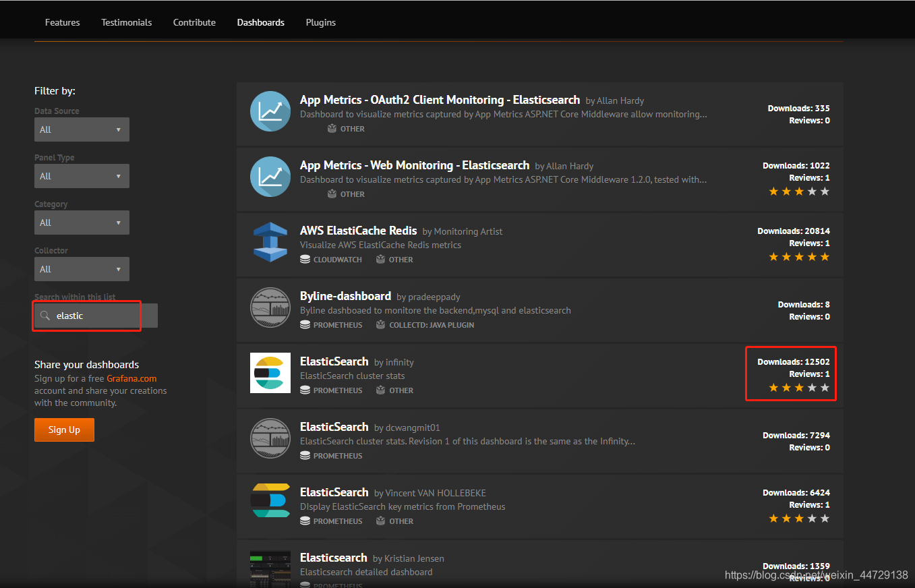915x588 pixels.
Task: Click the Elastic logo of infinity's dashboard
Action: pyautogui.click(x=270, y=373)
